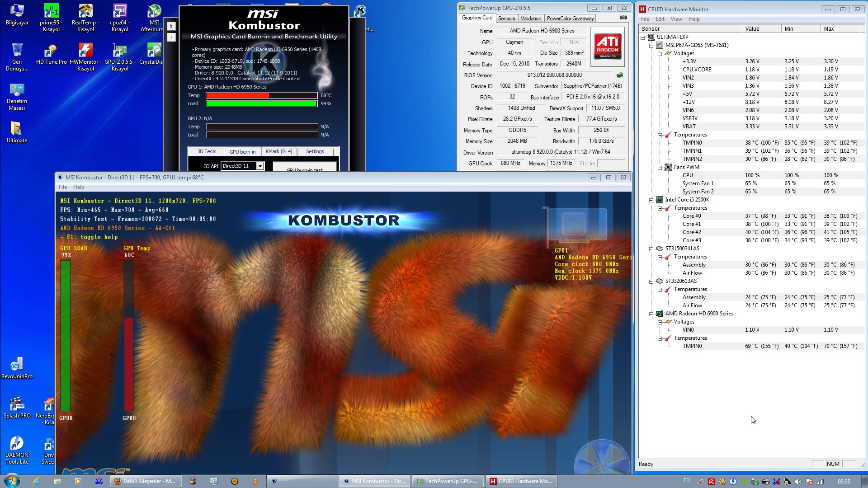Viewport: 868px width, 488px height.
Task: Select Kombustor KMark (GL4) tab
Action: tap(279, 152)
